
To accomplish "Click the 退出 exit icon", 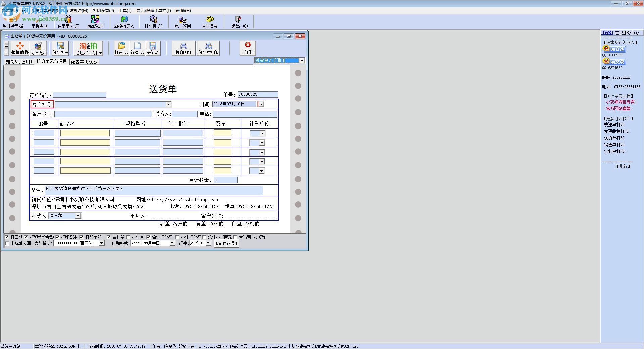I will (239, 22).
